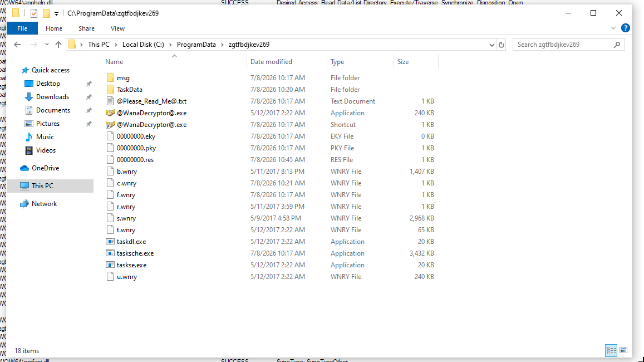The image size is (644, 362).
Task: Open the File menu tab
Action: tap(22, 28)
